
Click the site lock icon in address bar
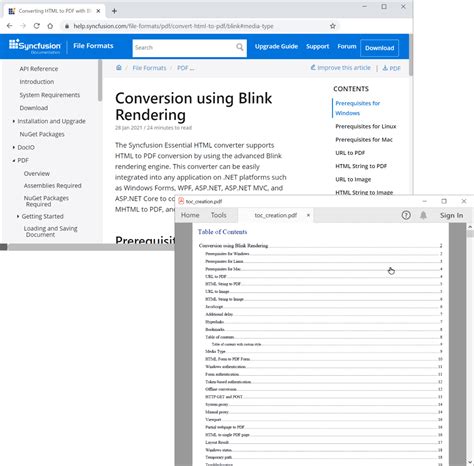(x=67, y=26)
